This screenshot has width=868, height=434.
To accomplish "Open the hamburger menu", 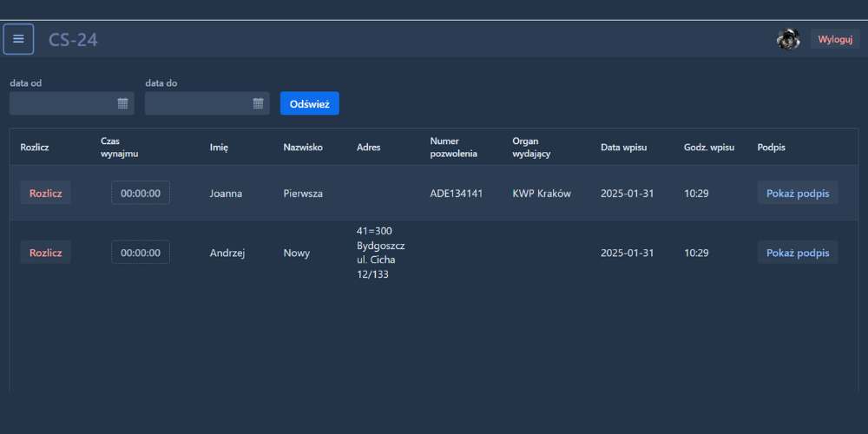I will pos(18,39).
